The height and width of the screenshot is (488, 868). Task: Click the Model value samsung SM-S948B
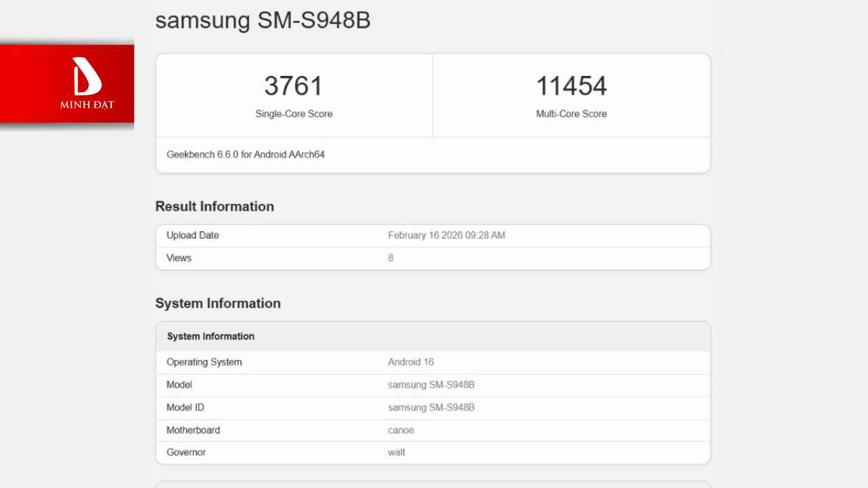431,385
